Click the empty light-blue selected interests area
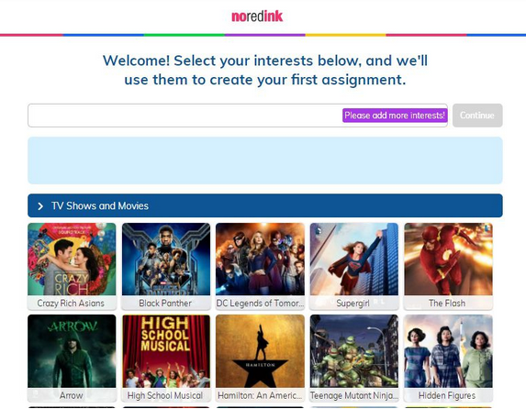 click(265, 160)
